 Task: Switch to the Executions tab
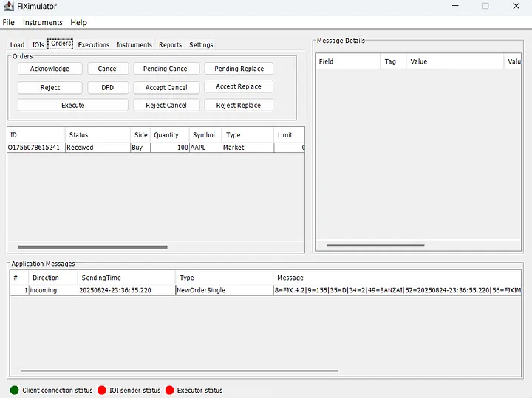94,45
